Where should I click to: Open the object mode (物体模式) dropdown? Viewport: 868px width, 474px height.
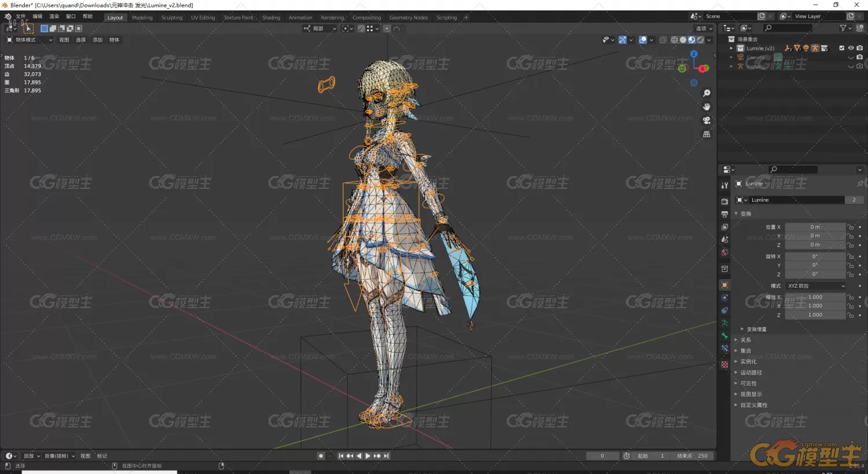pos(29,40)
